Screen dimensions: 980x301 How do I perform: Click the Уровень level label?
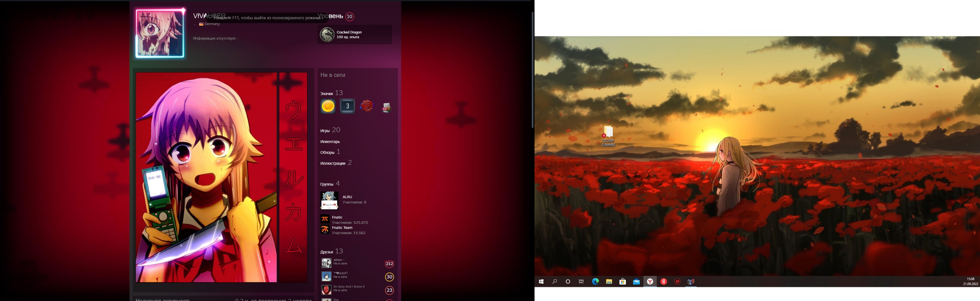click(331, 16)
